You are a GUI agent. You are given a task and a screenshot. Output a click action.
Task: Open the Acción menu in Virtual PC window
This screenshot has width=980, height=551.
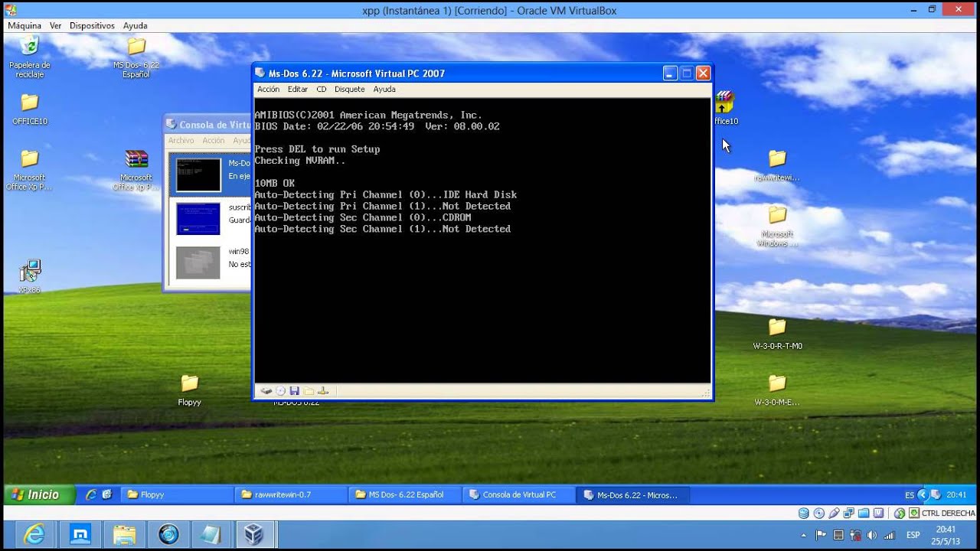coord(268,90)
